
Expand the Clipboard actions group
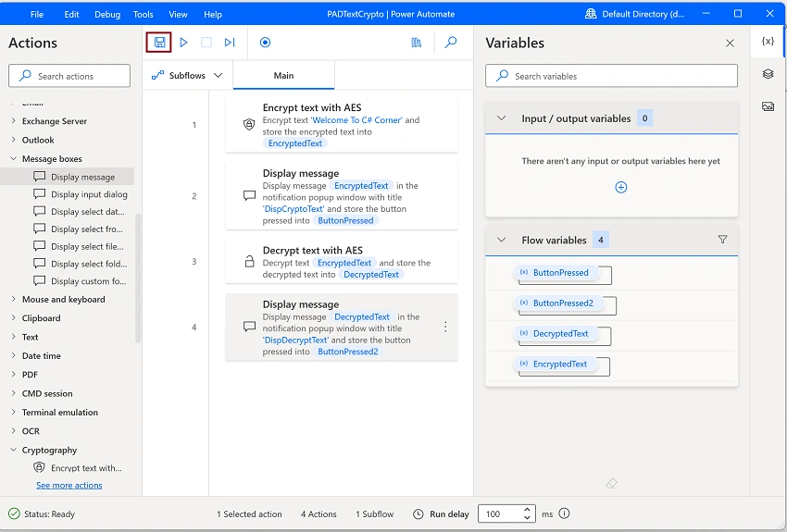13,318
